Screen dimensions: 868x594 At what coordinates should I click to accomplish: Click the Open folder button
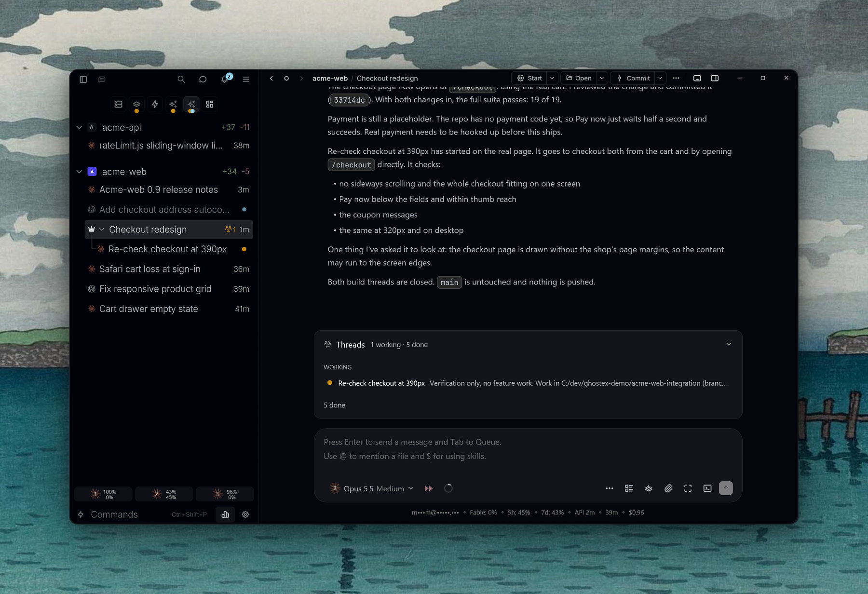pyautogui.click(x=579, y=78)
